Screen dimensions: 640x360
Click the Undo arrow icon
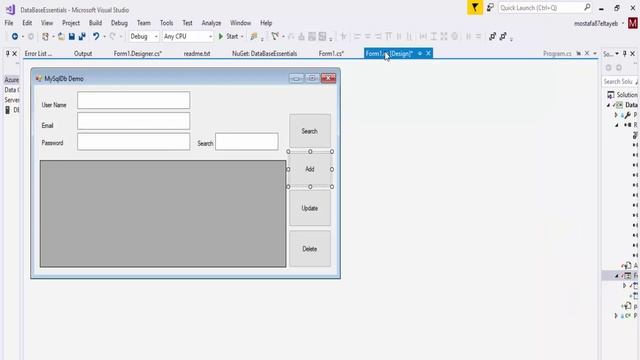tap(96, 36)
